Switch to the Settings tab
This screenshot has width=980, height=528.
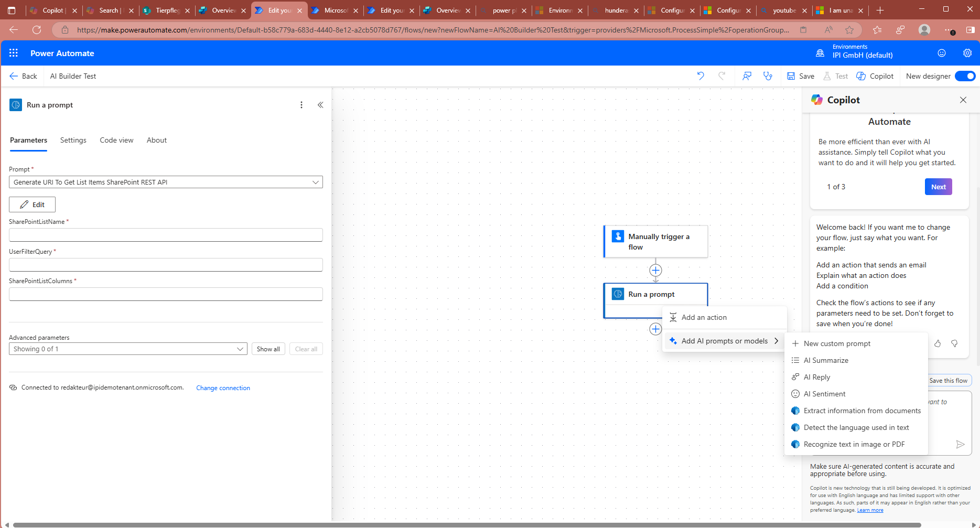[x=73, y=140]
